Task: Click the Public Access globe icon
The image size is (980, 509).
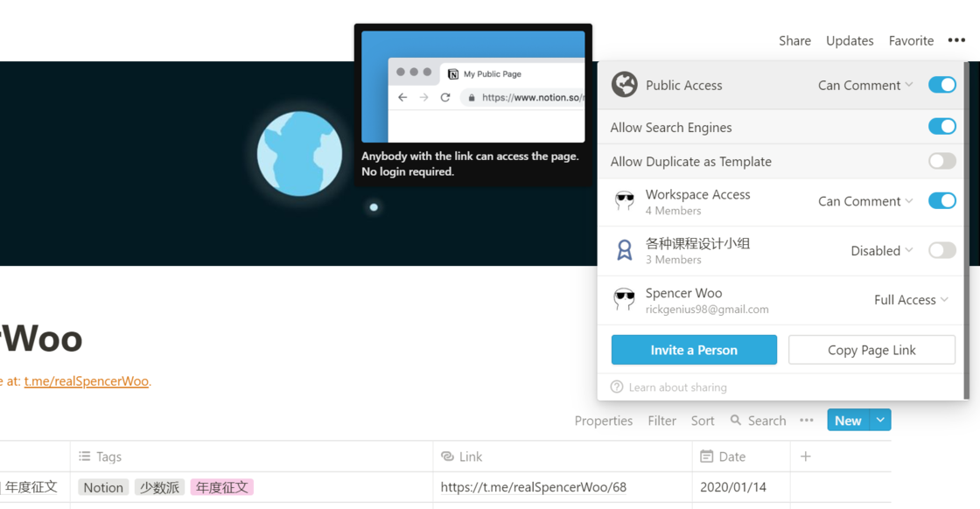Action: pyautogui.click(x=624, y=85)
